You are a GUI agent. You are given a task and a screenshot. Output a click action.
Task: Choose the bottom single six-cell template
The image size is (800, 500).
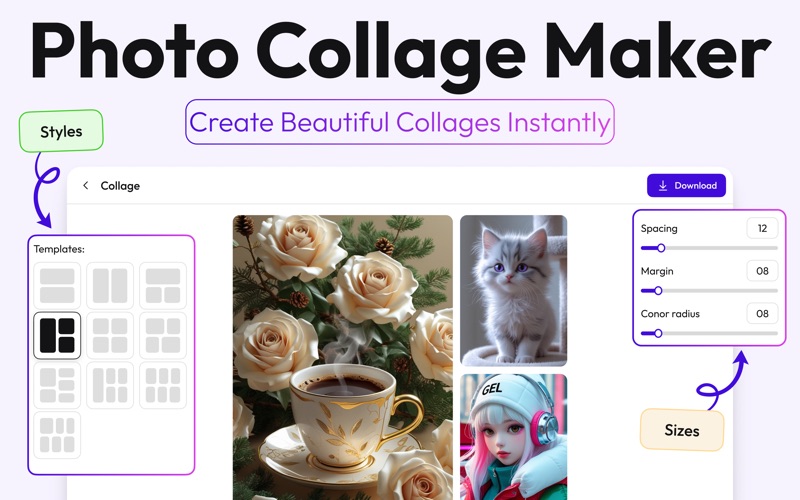57,435
